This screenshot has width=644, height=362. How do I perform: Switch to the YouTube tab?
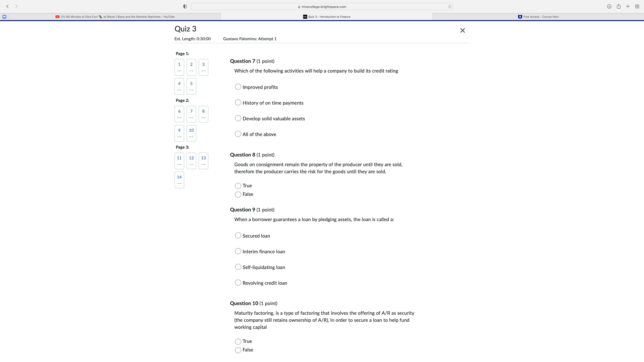115,16
